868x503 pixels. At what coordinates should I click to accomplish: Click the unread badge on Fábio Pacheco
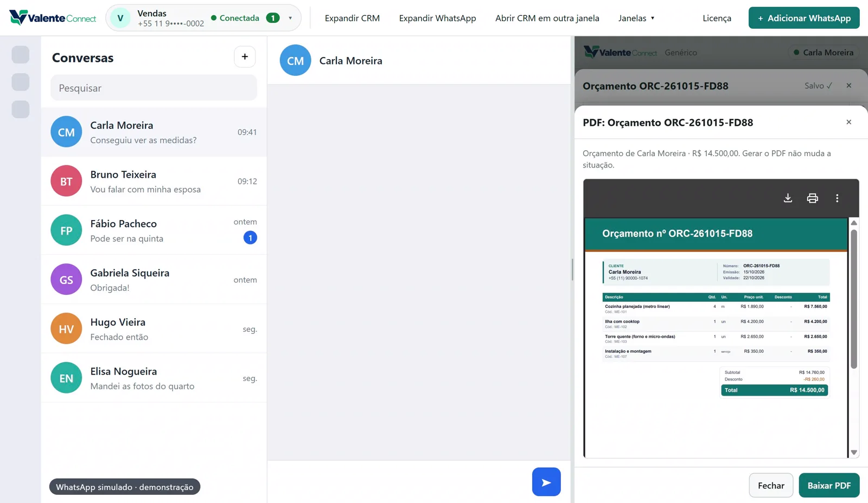click(x=250, y=237)
